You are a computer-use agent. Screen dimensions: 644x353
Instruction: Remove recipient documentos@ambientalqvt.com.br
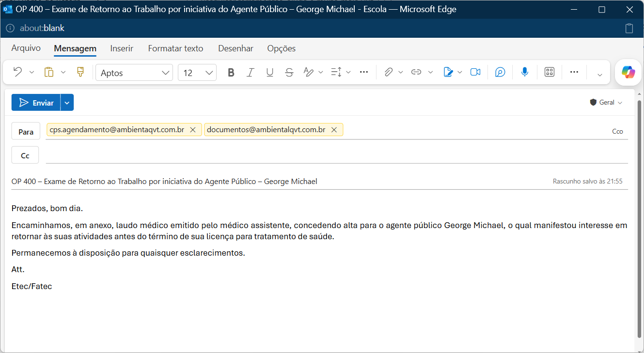pos(334,130)
